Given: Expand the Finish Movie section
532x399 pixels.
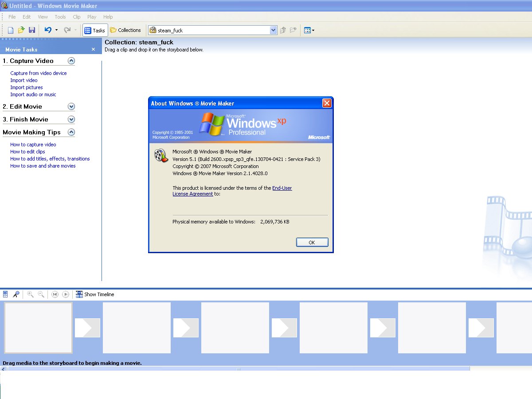Looking at the screenshot, I should click(71, 119).
